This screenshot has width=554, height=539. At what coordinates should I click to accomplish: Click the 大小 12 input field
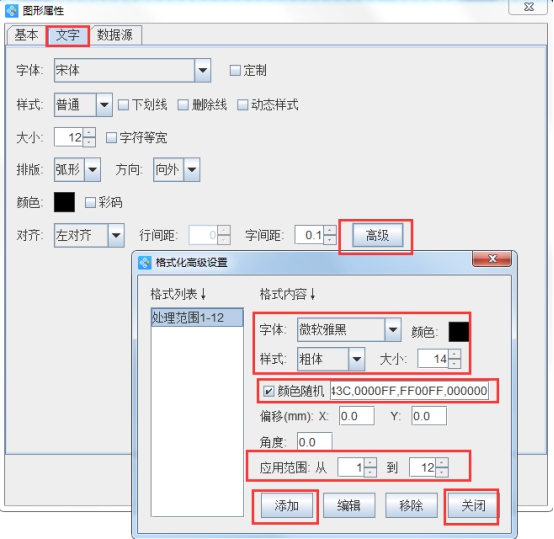click(69, 137)
